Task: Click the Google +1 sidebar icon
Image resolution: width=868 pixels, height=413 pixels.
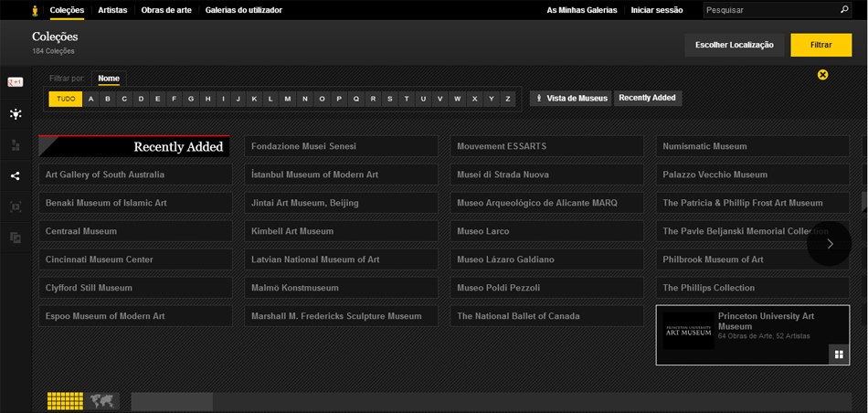Action: (16, 82)
